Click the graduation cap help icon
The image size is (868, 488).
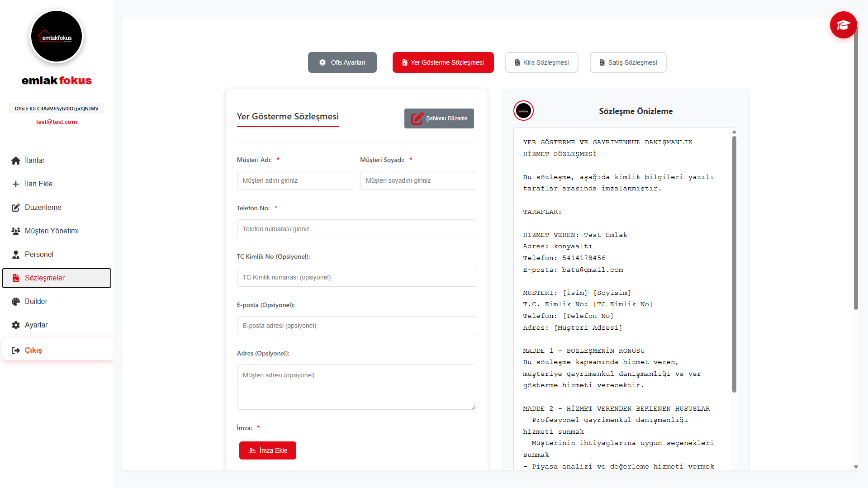843,25
